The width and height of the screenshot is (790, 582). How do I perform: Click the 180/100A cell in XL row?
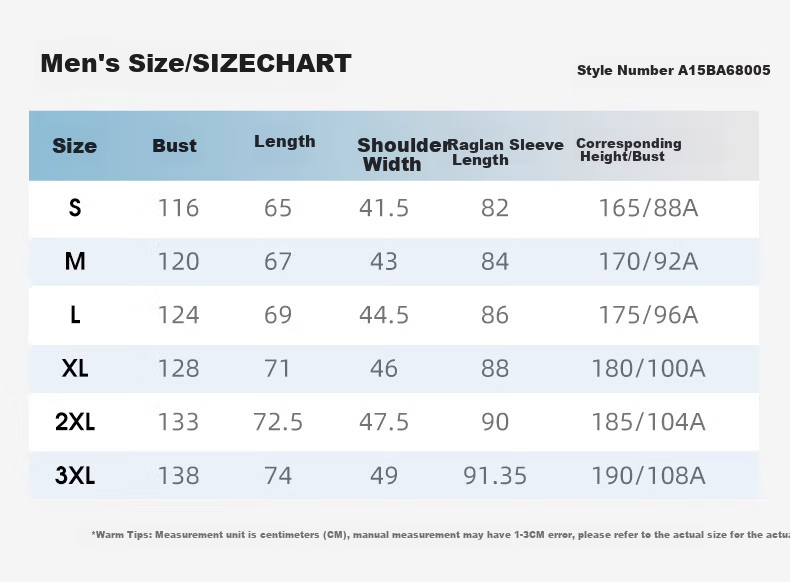pyautogui.click(x=648, y=368)
